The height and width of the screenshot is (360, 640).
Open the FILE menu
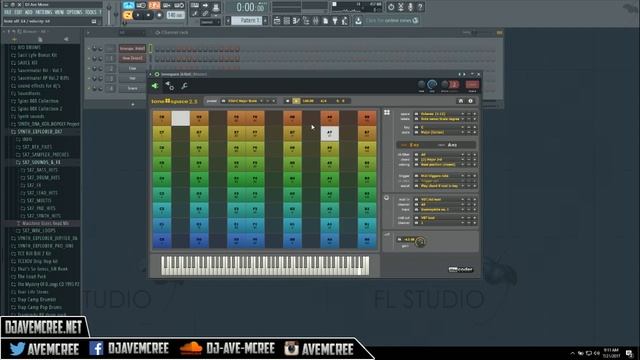pos(8,13)
